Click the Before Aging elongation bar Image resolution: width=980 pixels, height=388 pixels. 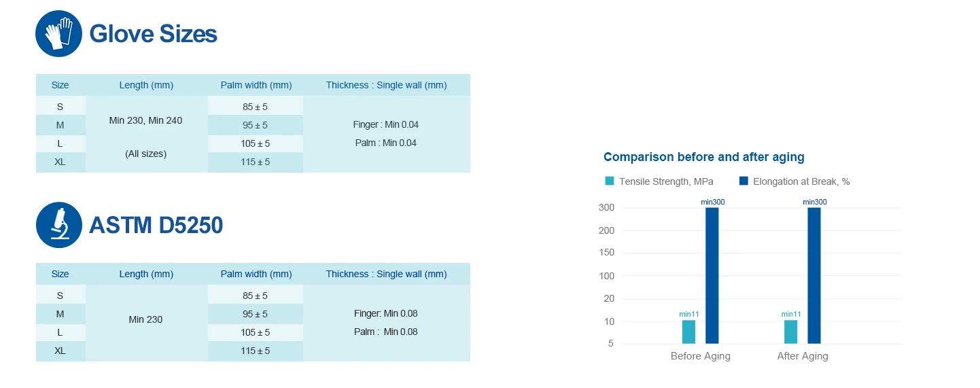(x=712, y=275)
